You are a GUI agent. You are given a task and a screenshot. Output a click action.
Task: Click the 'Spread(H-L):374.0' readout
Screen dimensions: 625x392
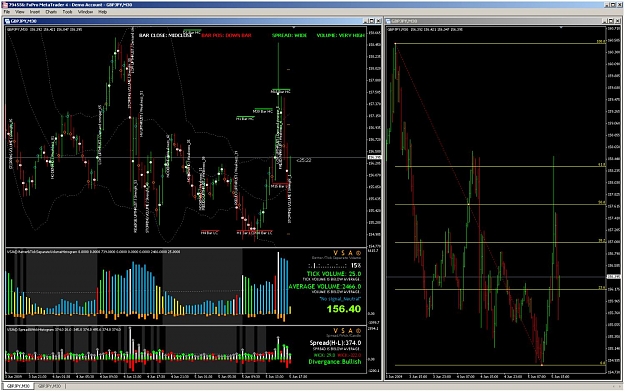coord(335,343)
